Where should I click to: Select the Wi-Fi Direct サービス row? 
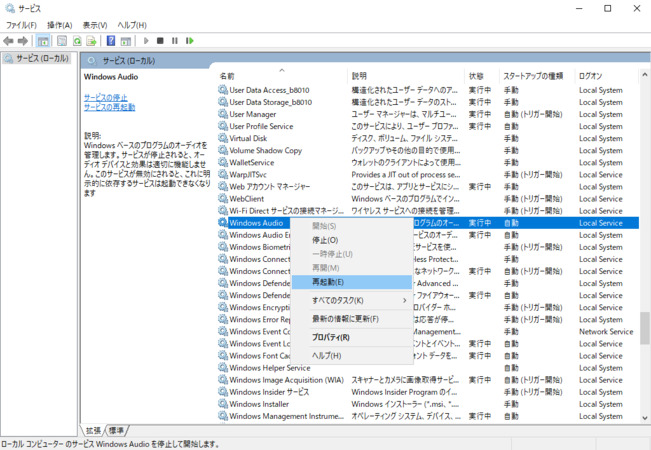tap(428, 210)
